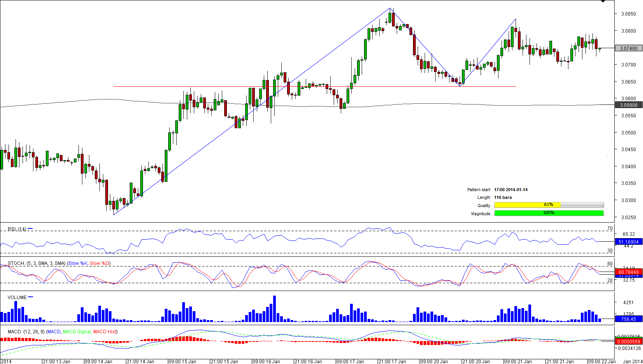Click the blue RSI value tag 51.16904
This screenshot has width=643, height=364.
pyautogui.click(x=629, y=242)
